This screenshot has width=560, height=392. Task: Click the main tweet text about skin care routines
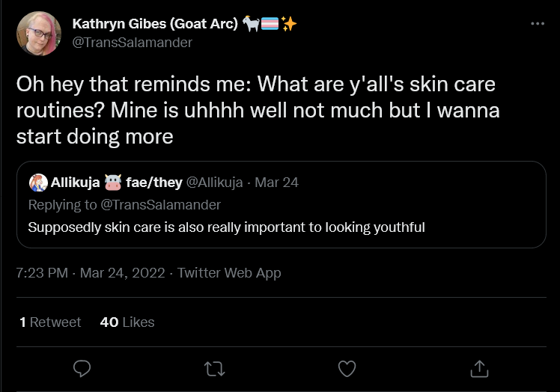tap(258, 110)
